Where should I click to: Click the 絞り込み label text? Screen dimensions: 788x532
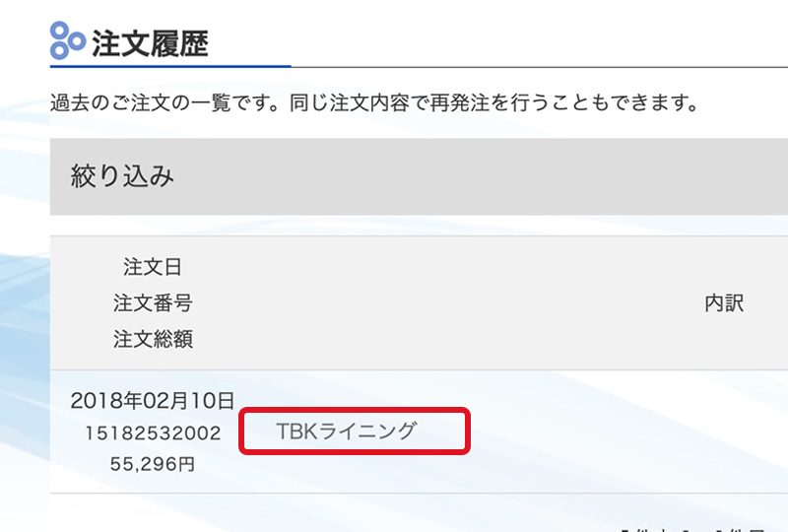[122, 176]
